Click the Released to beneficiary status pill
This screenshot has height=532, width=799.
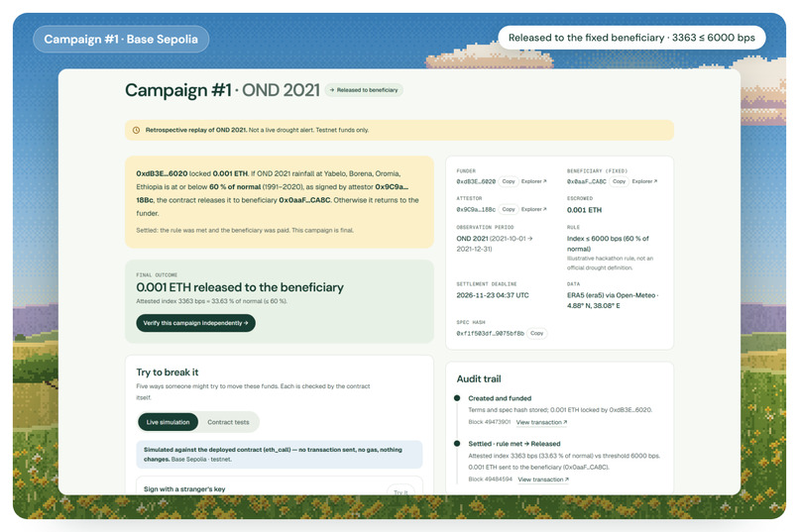click(364, 90)
